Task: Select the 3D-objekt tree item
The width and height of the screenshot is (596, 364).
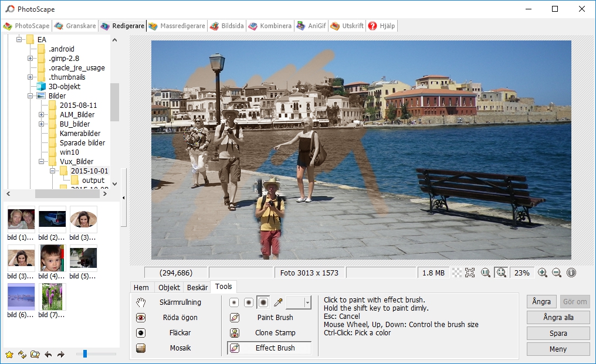Action: [x=65, y=87]
